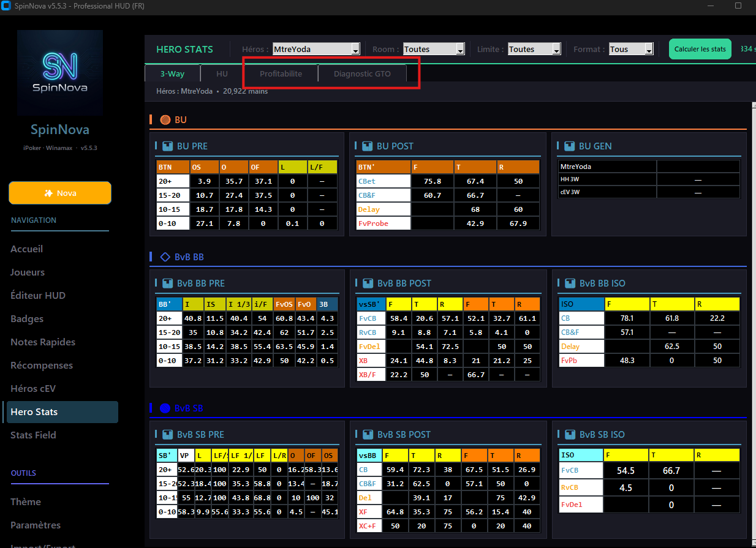
Task: Click the orange BU section icon
Action: coord(165,120)
